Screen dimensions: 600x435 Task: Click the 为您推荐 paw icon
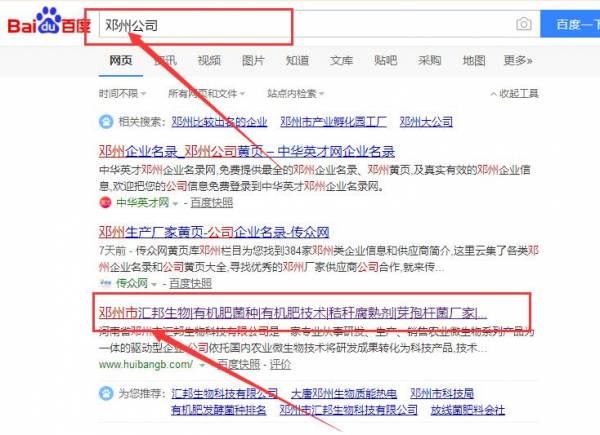coord(105,393)
